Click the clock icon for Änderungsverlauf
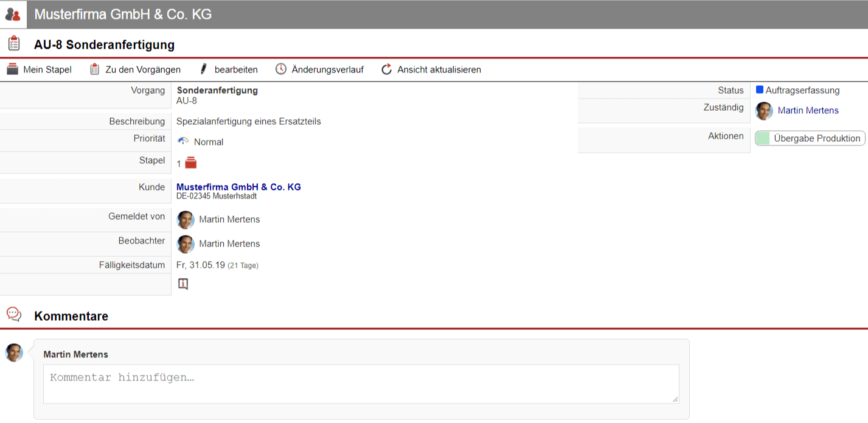 (280, 69)
